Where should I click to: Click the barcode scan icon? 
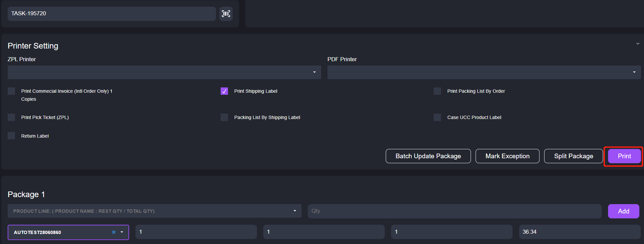[226, 14]
